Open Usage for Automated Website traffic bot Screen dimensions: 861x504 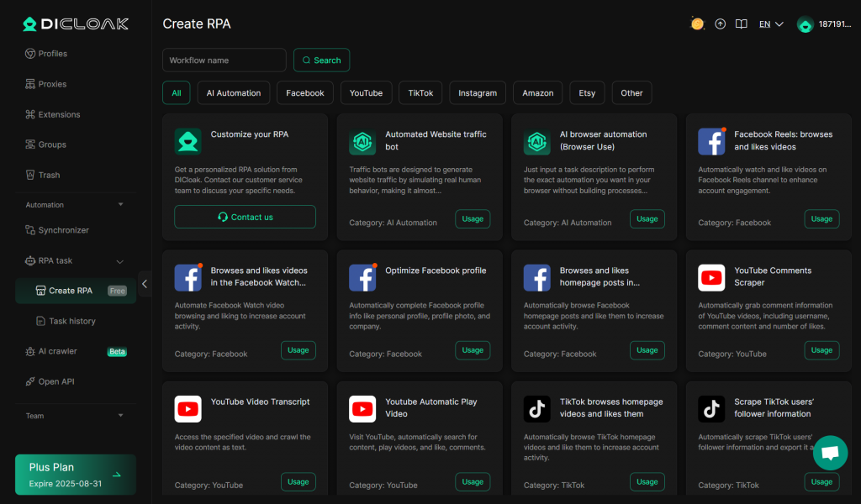(473, 219)
